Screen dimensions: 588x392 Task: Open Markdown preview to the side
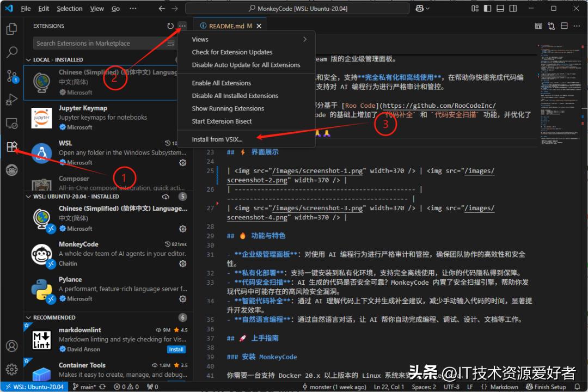pyautogui.click(x=538, y=26)
